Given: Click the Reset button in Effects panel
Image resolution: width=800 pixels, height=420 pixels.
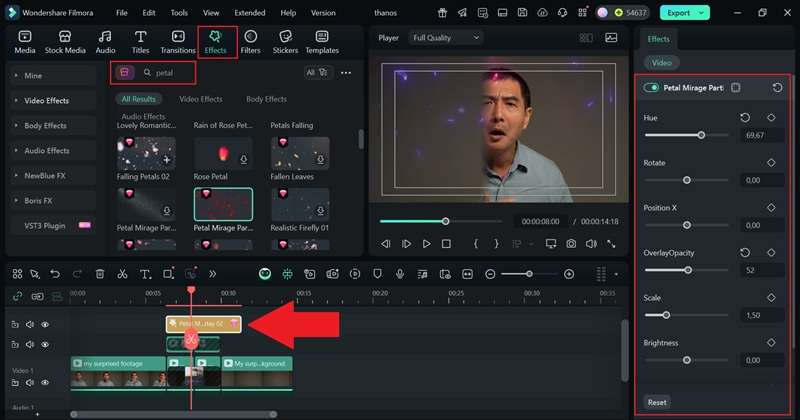Looking at the screenshot, I should pyautogui.click(x=657, y=402).
